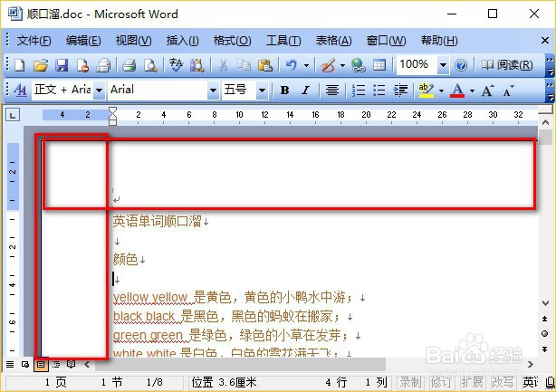Click the Format Painter brush icon
The height and width of the screenshot is (392, 556).
(x=328, y=65)
